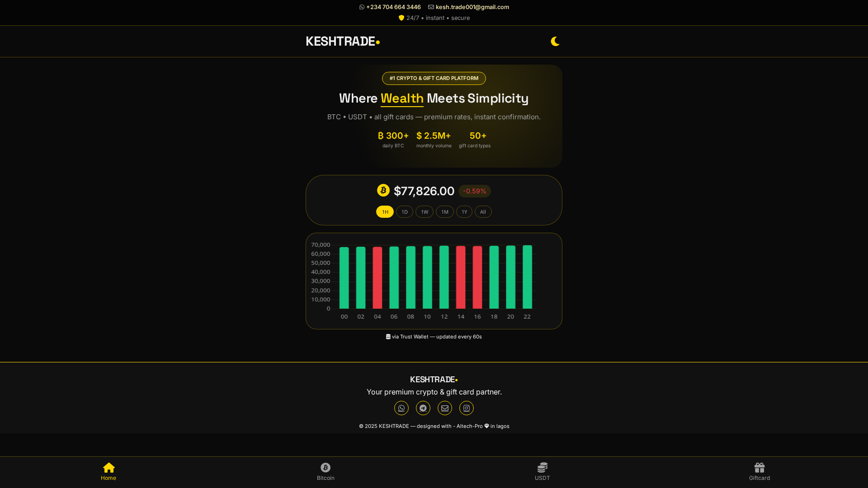Click the red bar at hour 04

[x=377, y=278]
